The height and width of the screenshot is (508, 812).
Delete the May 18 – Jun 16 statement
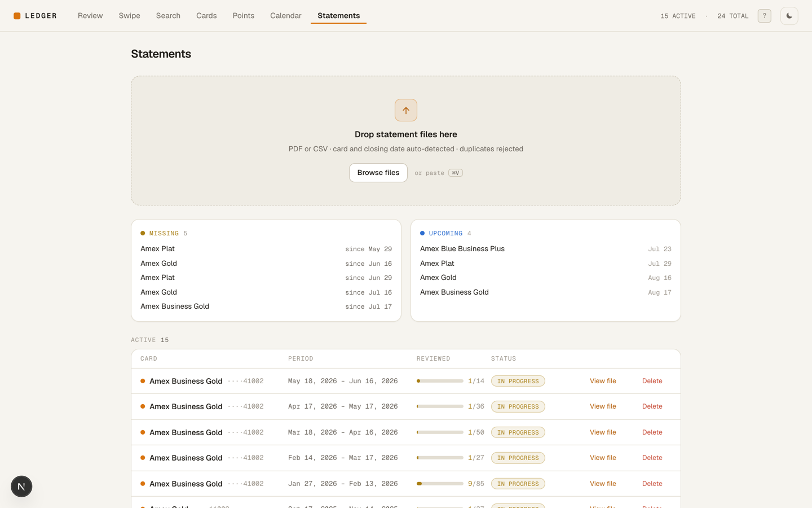click(652, 381)
